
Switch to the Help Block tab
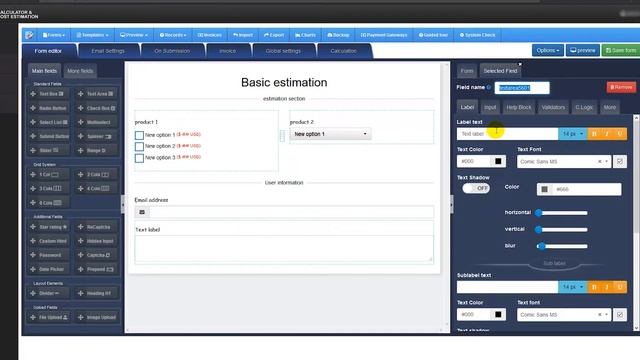pyautogui.click(x=519, y=107)
